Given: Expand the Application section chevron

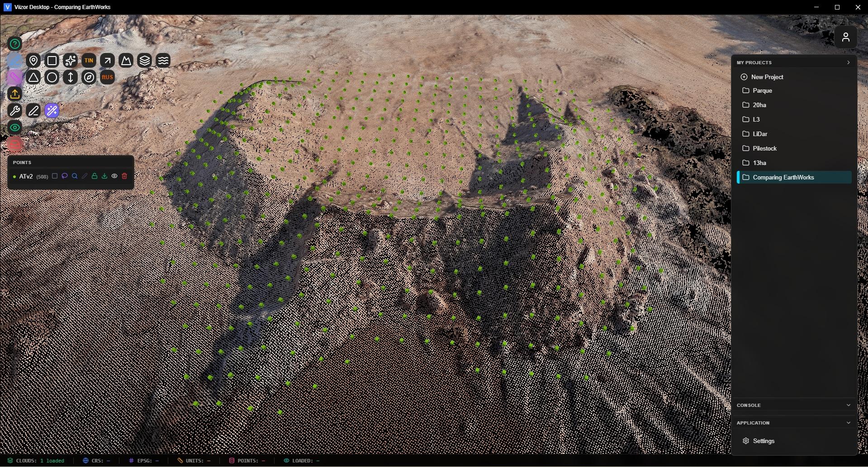Looking at the screenshot, I should (x=848, y=423).
